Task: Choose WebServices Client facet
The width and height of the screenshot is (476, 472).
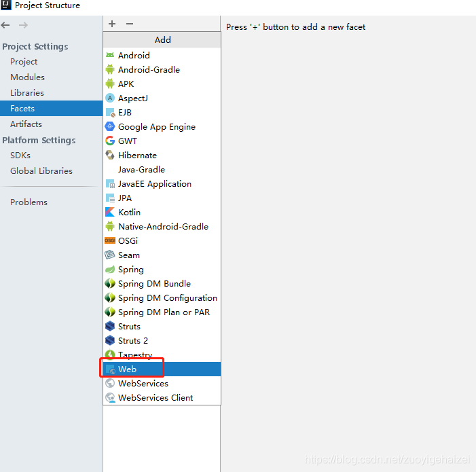Action: click(x=162, y=397)
